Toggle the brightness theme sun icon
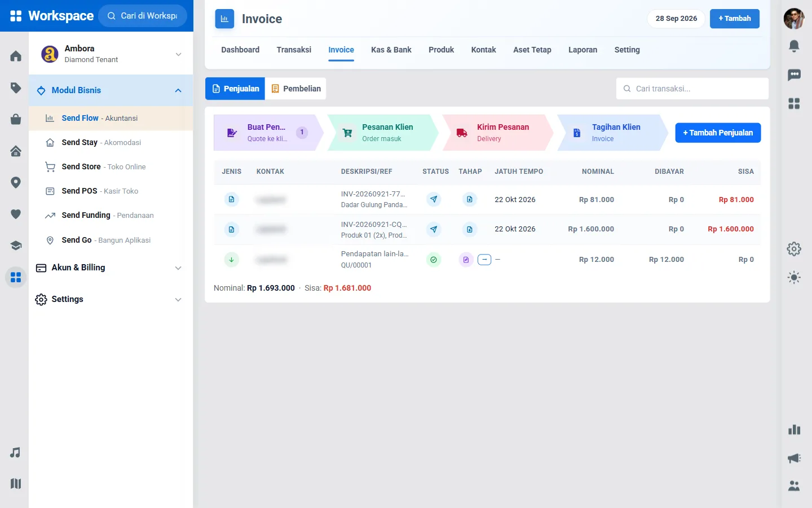 pyautogui.click(x=794, y=277)
